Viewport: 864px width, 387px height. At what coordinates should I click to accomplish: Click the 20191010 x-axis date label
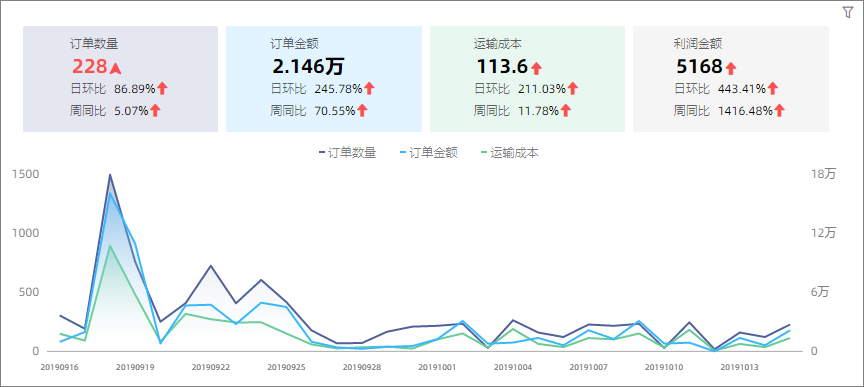663,367
